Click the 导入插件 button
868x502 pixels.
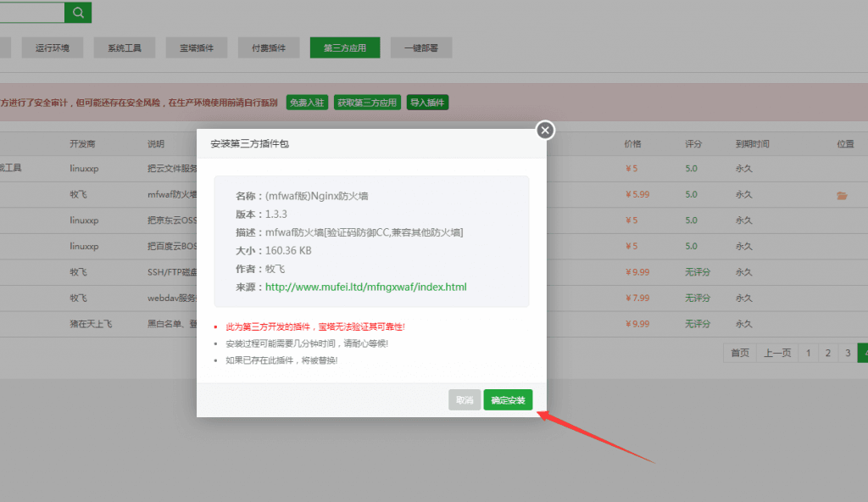pyautogui.click(x=427, y=103)
